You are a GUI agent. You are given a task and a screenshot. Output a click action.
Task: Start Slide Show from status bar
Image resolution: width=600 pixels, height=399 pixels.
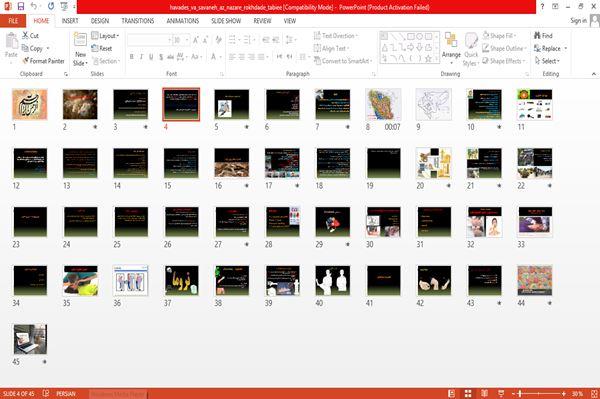coord(501,393)
